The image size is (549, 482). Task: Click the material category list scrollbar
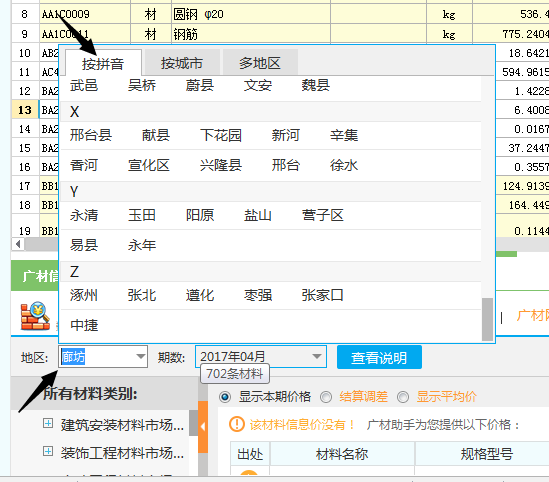click(194, 423)
